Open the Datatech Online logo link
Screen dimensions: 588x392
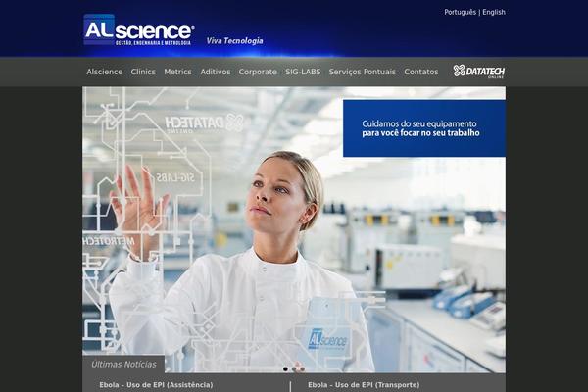click(479, 72)
